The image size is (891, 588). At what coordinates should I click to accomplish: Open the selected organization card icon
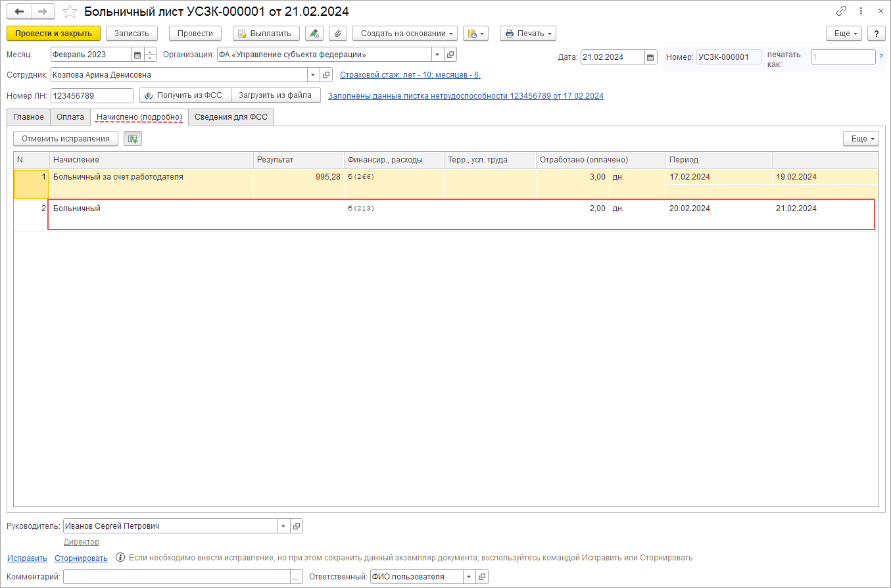(x=450, y=55)
